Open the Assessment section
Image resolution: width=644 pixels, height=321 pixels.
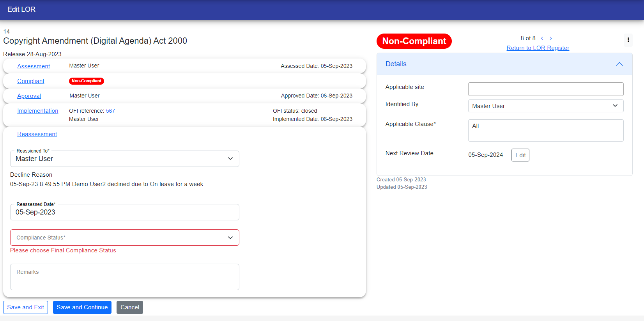(34, 66)
